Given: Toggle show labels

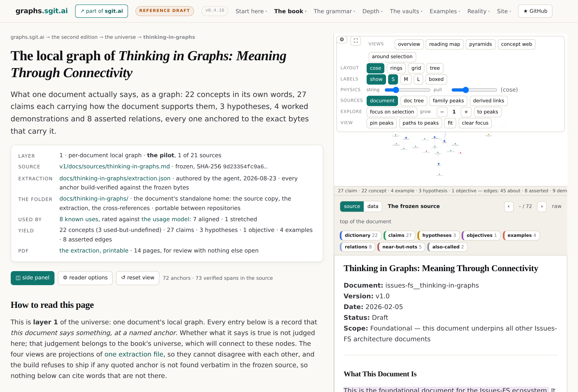Looking at the screenshot, I should point(376,79).
